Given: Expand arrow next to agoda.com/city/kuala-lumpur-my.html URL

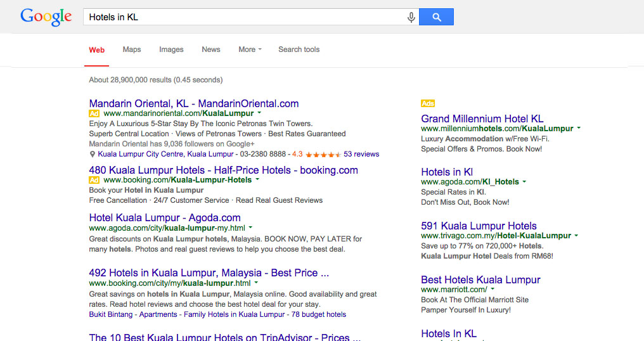Looking at the screenshot, I should (x=250, y=227).
